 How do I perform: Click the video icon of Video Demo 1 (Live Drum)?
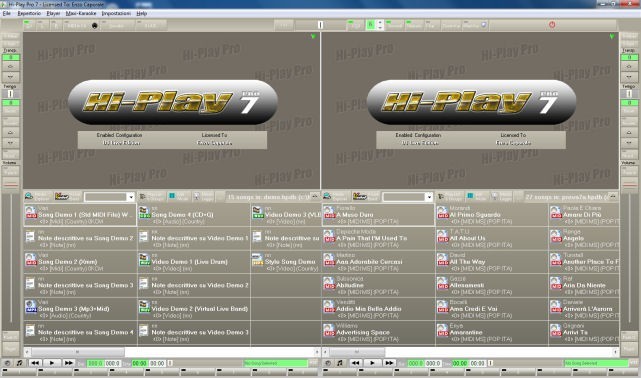[x=144, y=260]
